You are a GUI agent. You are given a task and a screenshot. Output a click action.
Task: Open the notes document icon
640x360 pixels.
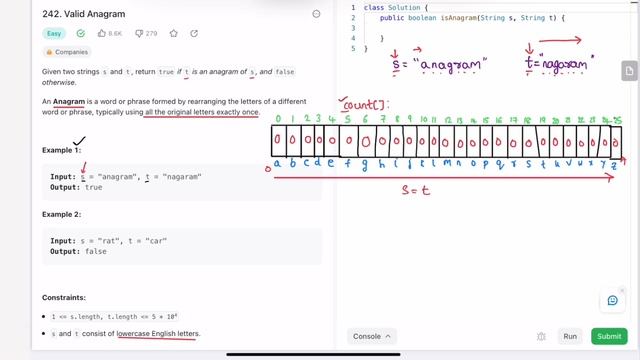629,71
